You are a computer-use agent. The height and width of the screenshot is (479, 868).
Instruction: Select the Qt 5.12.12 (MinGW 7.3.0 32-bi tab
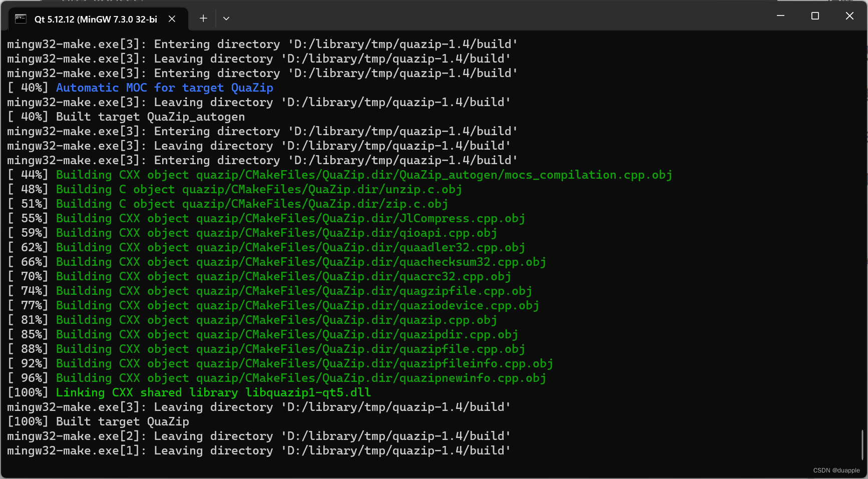[98, 19]
